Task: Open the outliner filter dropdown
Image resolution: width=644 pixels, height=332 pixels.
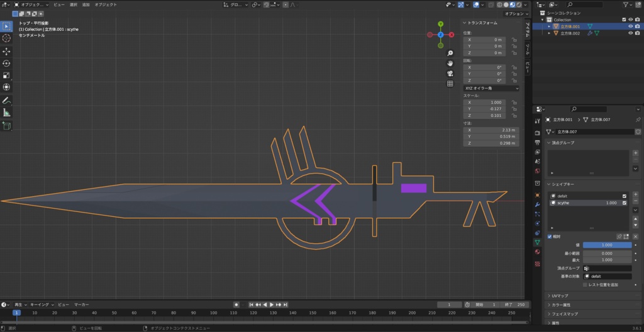Action: click(x=628, y=4)
